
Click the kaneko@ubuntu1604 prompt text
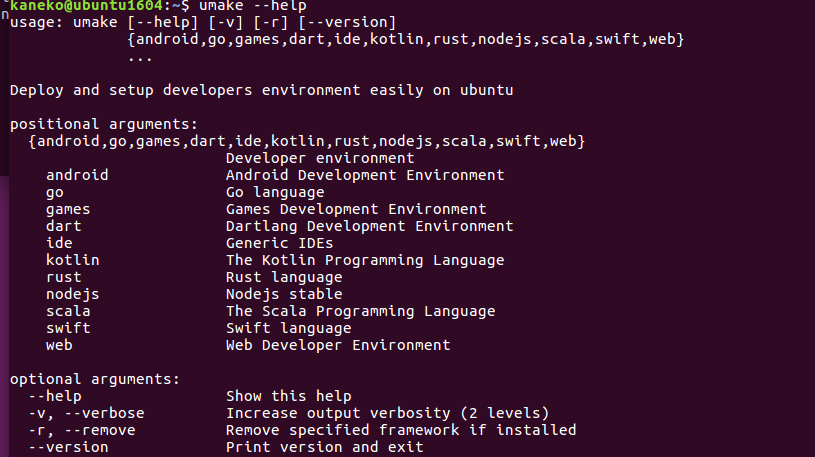(86, 6)
